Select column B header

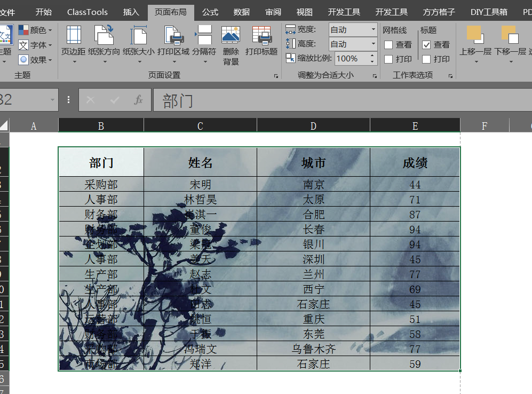(101, 125)
